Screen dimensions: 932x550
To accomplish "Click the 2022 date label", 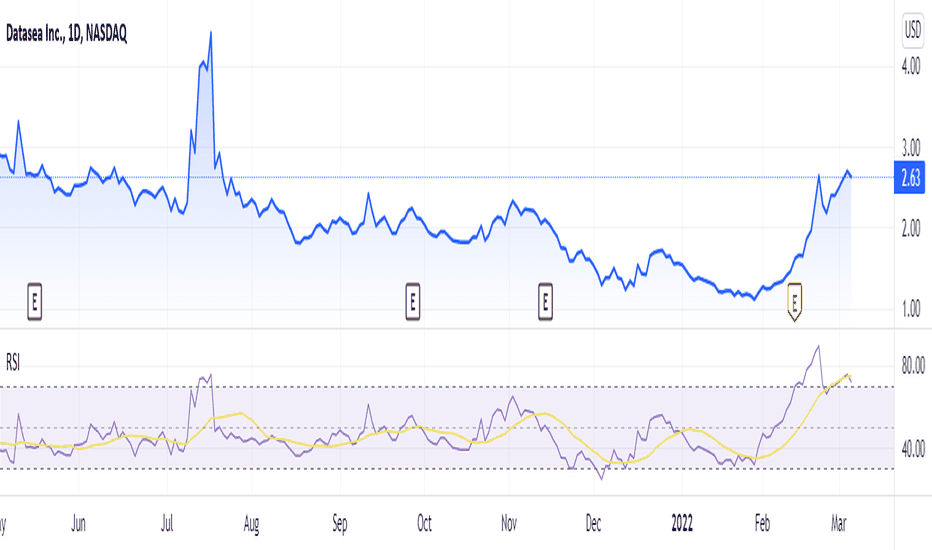I will coord(682,523).
